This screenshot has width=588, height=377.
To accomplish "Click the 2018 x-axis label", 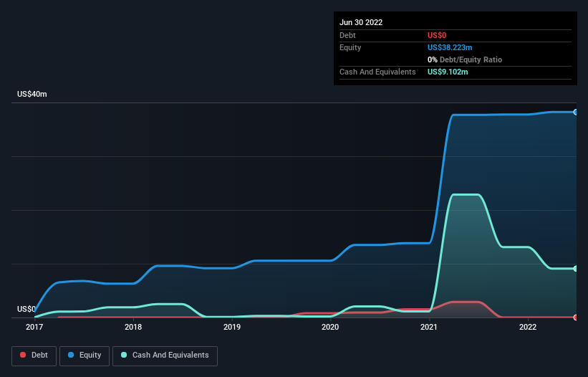I will point(133,327).
